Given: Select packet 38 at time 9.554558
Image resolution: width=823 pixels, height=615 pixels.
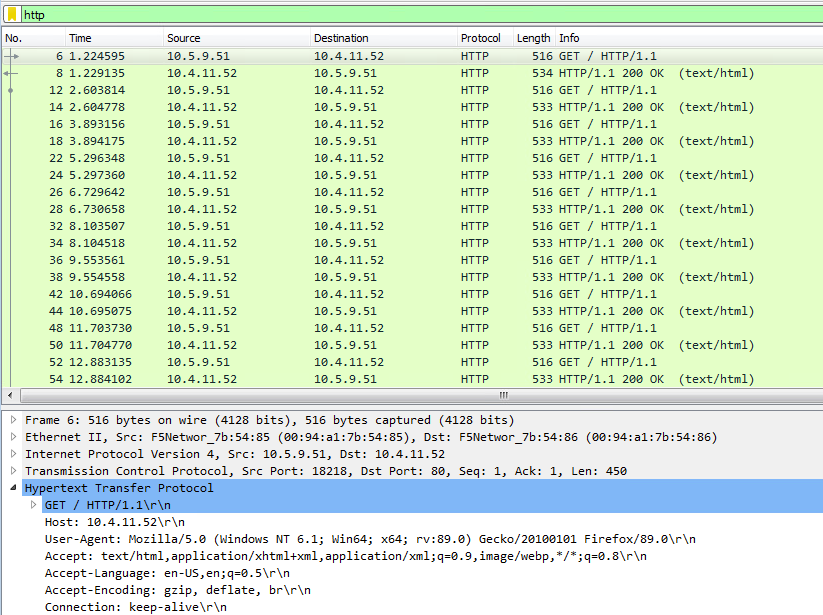Looking at the screenshot, I should coord(413,277).
